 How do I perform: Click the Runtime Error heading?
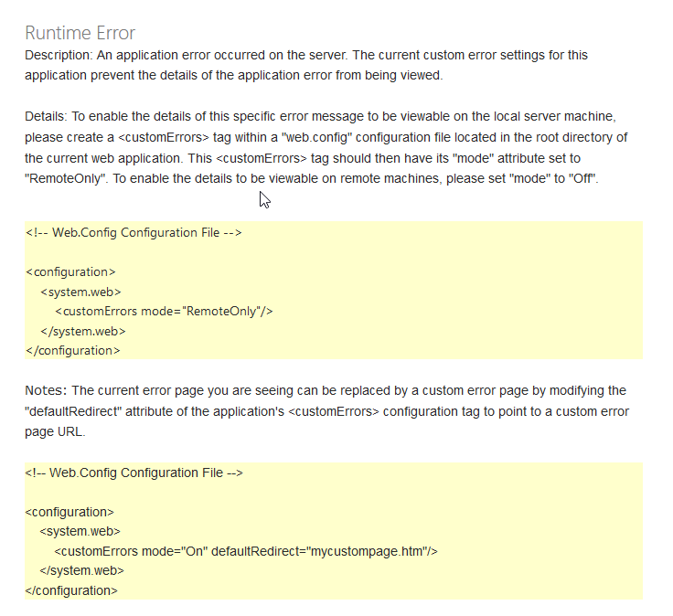point(80,33)
